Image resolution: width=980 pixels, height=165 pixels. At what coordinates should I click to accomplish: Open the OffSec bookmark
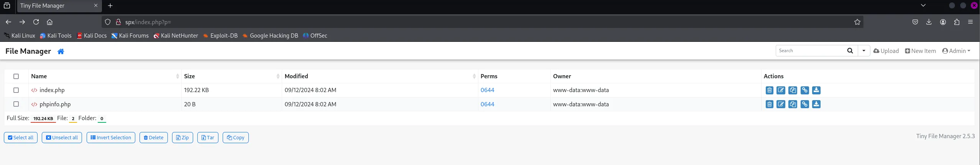pyautogui.click(x=315, y=36)
